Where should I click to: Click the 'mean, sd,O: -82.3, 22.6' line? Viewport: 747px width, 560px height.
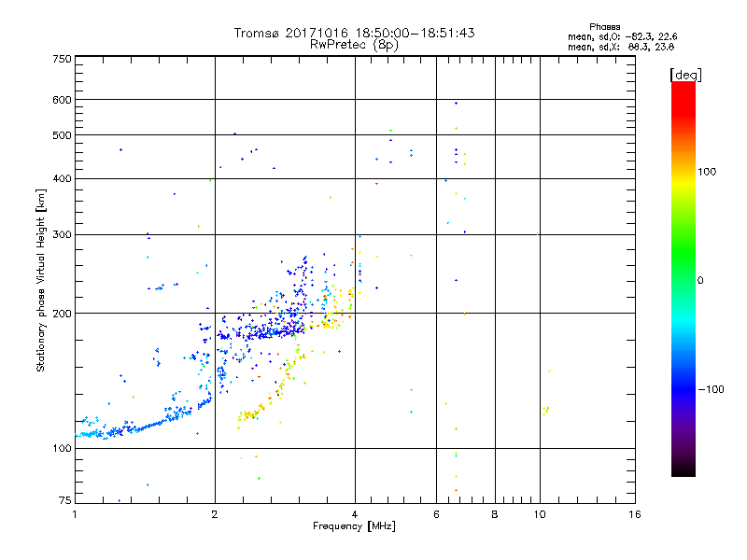click(x=622, y=36)
